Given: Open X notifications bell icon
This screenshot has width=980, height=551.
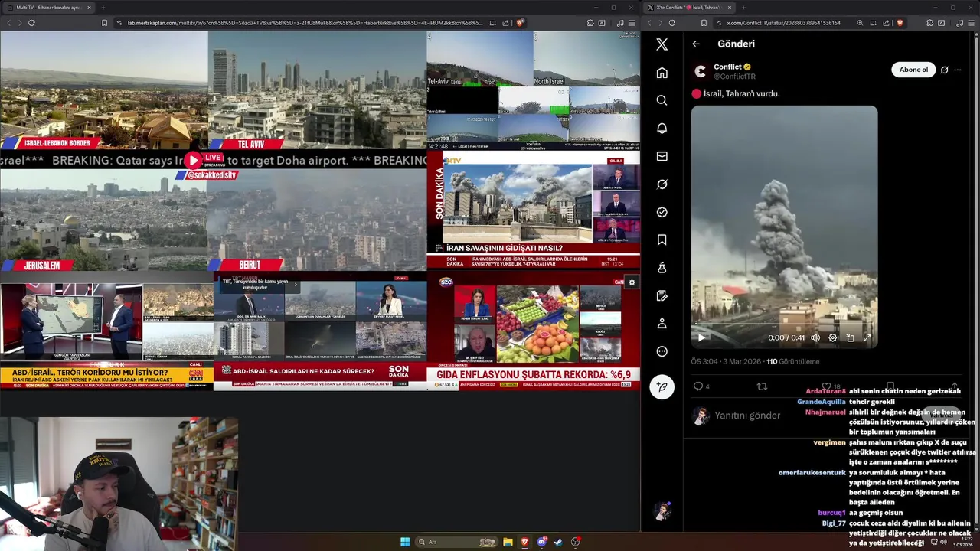Looking at the screenshot, I should pyautogui.click(x=662, y=129).
